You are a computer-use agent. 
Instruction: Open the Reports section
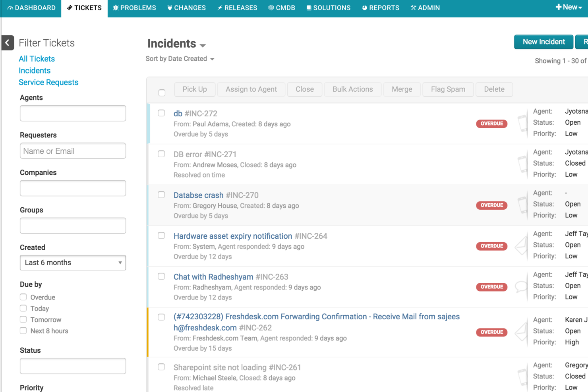coord(380,8)
